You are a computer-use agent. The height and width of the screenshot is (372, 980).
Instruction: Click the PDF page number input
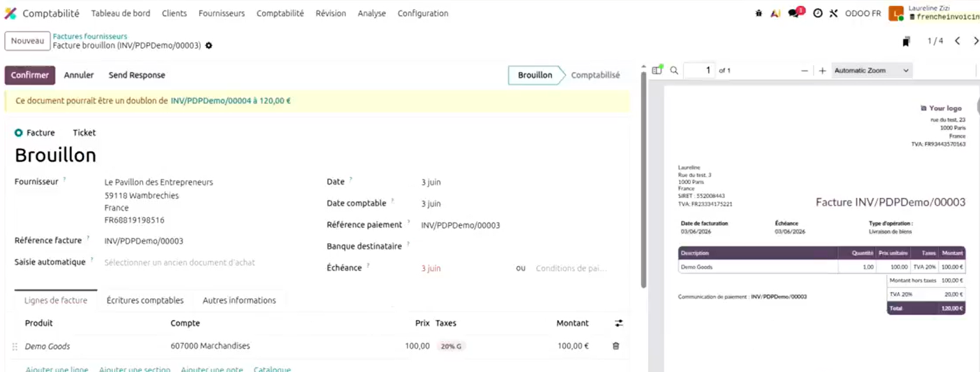pos(699,70)
